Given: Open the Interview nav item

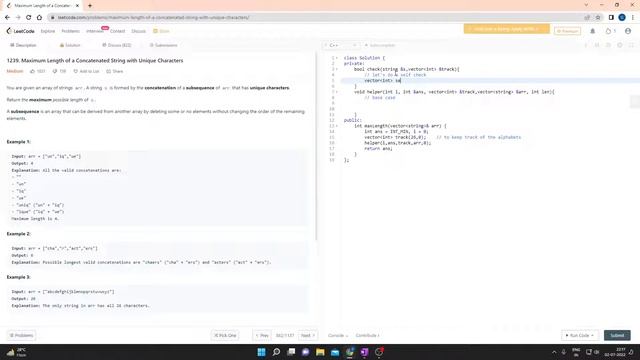Looking at the screenshot, I should 95,31.
